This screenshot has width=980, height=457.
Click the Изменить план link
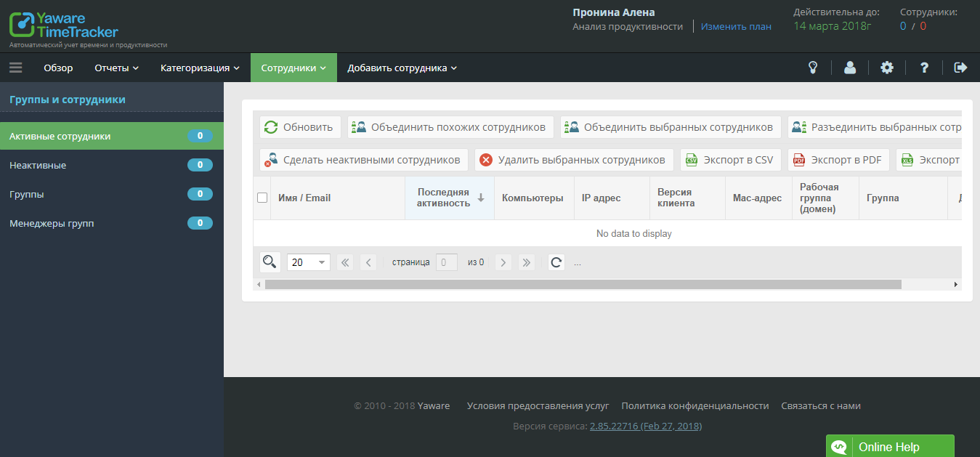pos(736,26)
